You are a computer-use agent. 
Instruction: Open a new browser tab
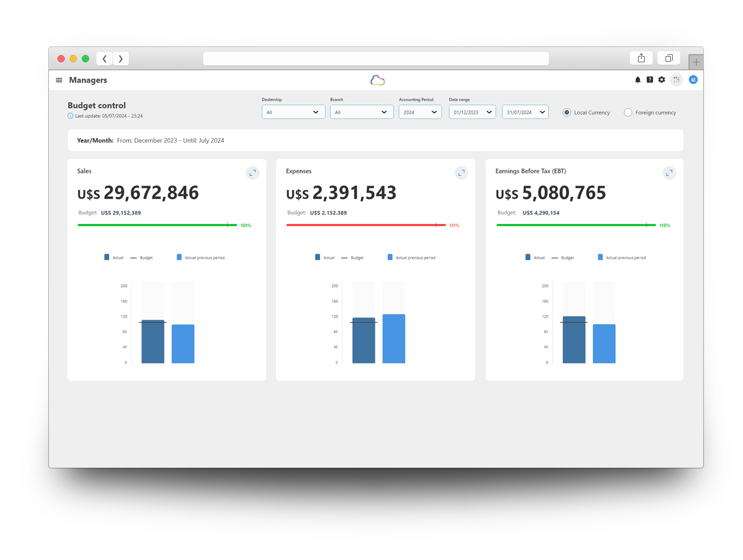pos(696,62)
